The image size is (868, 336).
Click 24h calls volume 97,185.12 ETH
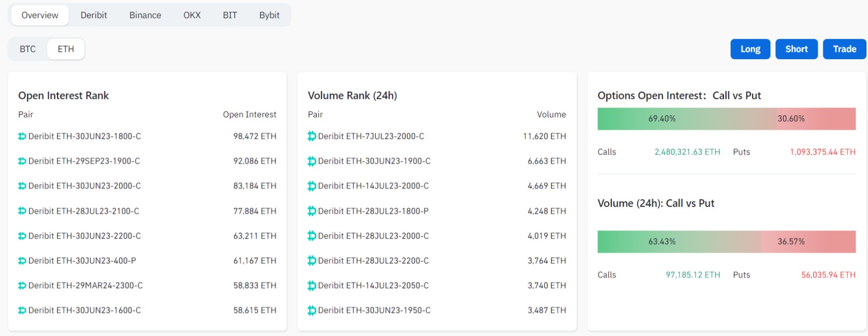click(x=693, y=275)
